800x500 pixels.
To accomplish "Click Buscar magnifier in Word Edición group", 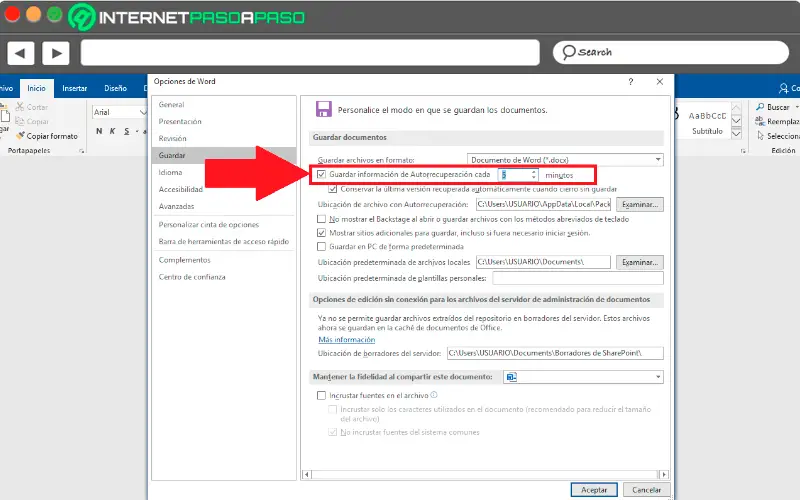I will click(x=760, y=107).
